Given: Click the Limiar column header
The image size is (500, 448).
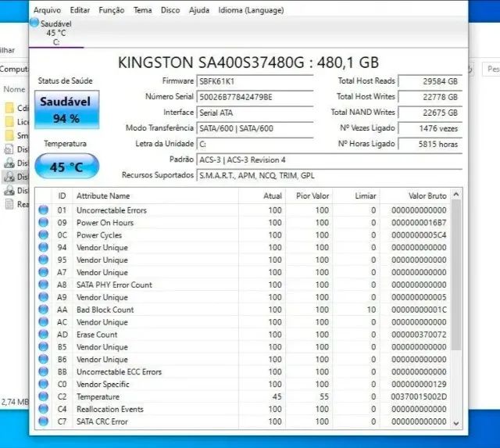Looking at the screenshot, I should [356, 196].
